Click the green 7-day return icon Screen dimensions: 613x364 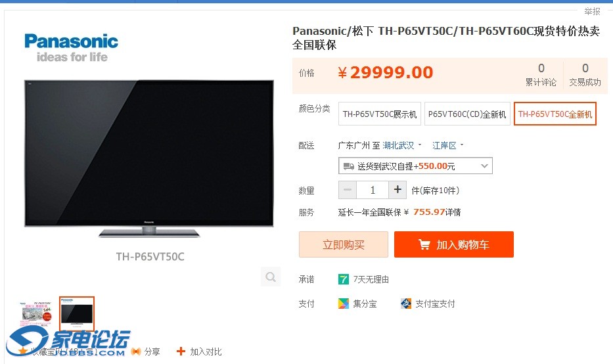pos(343,279)
